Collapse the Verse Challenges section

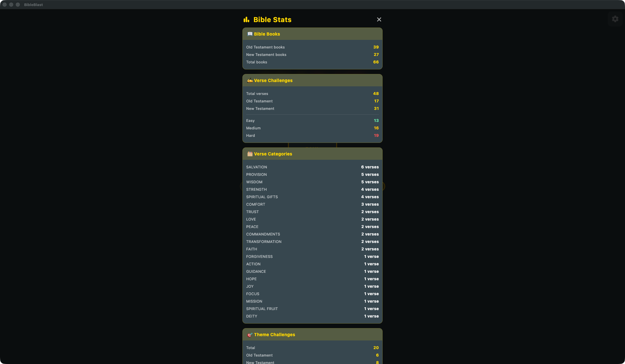312,80
